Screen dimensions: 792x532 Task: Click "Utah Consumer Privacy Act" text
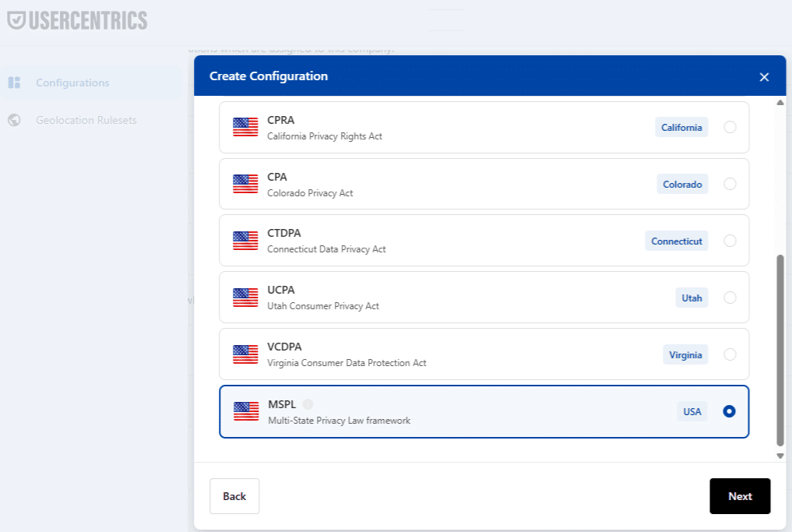click(322, 306)
